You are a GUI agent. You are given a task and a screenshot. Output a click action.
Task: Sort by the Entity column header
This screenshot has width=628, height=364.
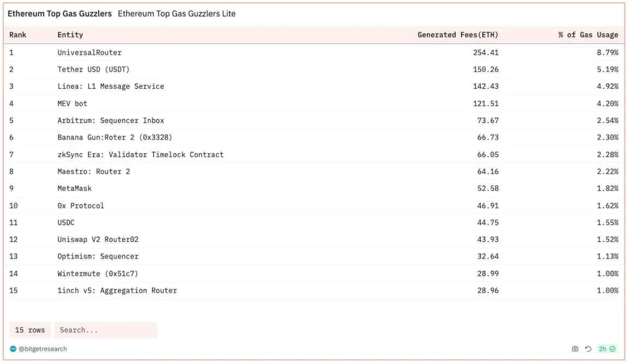70,35
